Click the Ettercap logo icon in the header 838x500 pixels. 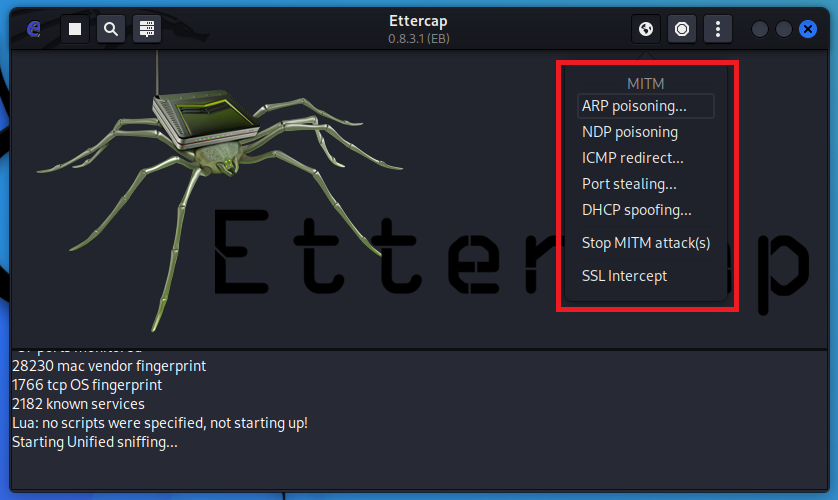tap(34, 29)
